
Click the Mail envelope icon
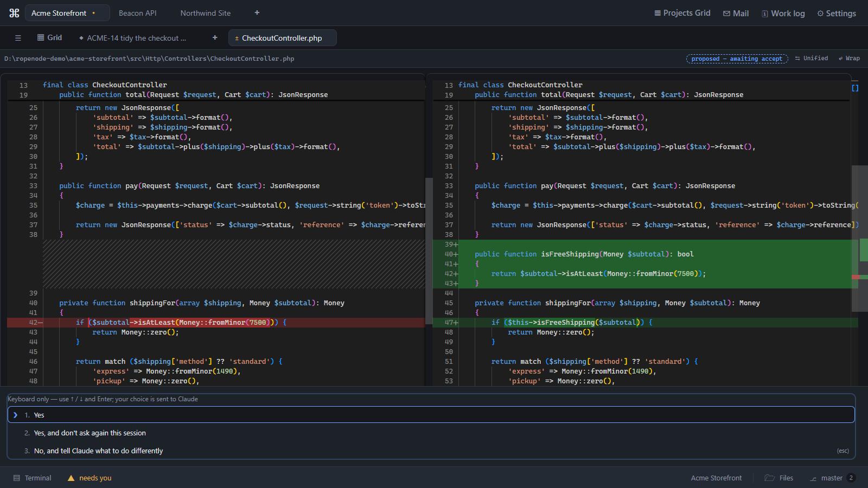[x=726, y=14]
